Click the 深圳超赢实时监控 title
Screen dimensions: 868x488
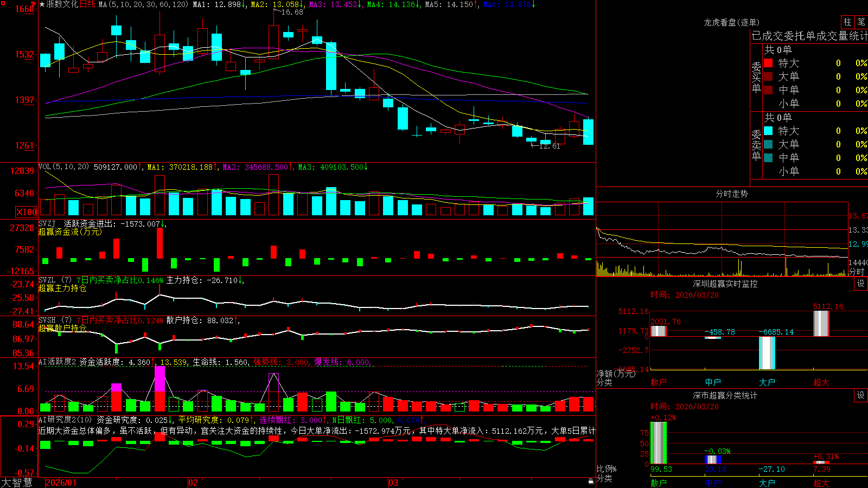point(725,284)
